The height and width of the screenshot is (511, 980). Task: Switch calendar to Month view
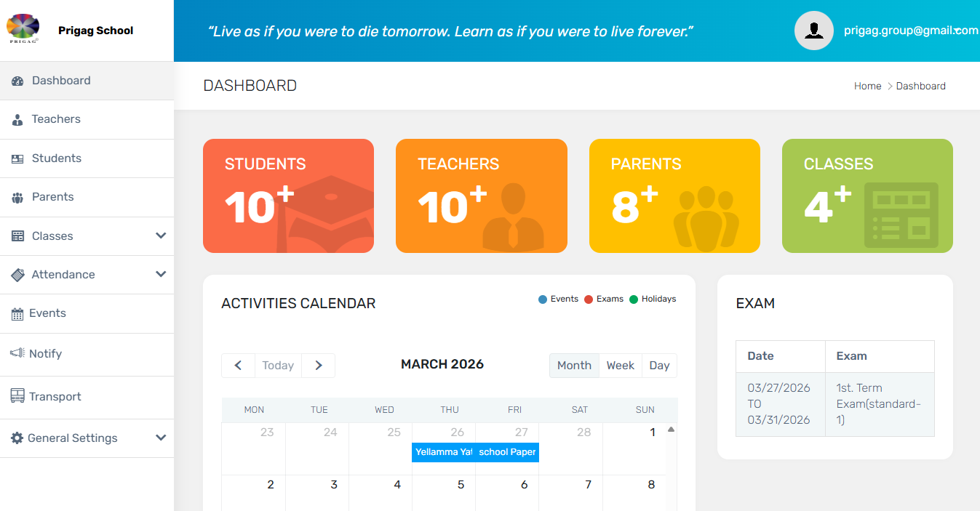point(574,366)
